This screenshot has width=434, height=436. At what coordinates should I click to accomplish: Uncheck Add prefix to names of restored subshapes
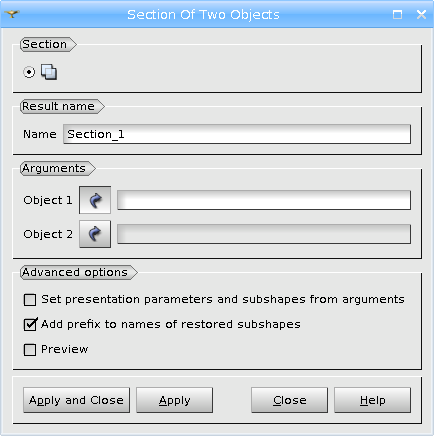tap(30, 324)
